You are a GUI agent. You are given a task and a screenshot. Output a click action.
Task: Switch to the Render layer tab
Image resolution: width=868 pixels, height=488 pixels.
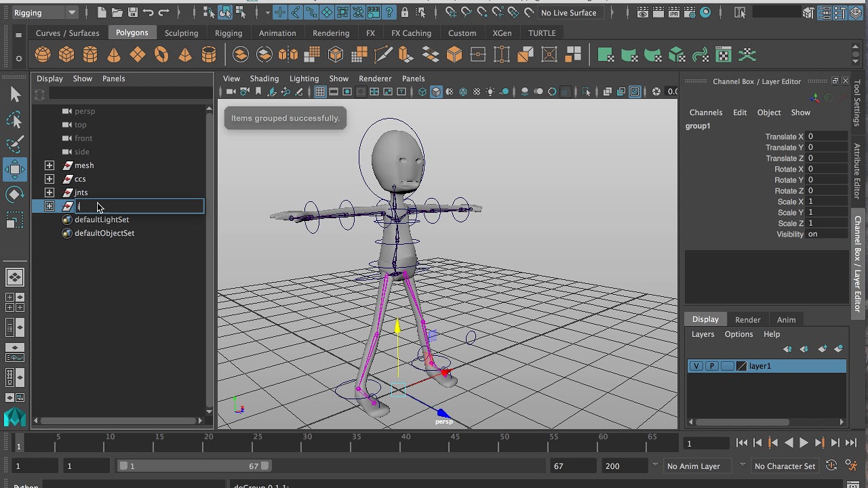(747, 319)
